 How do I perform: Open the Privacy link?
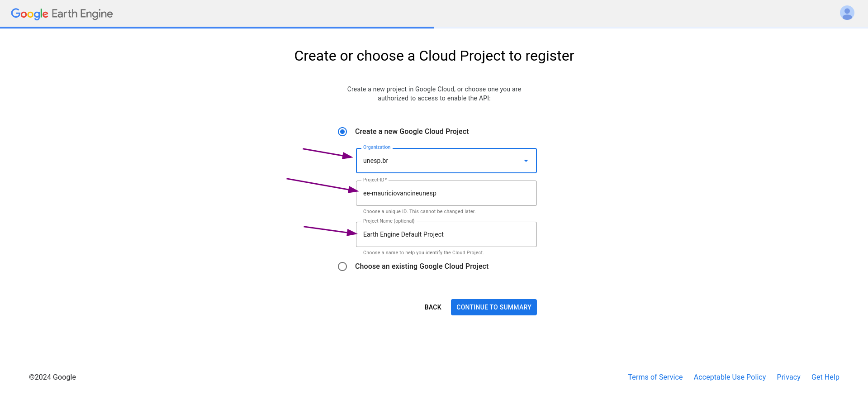pos(788,377)
